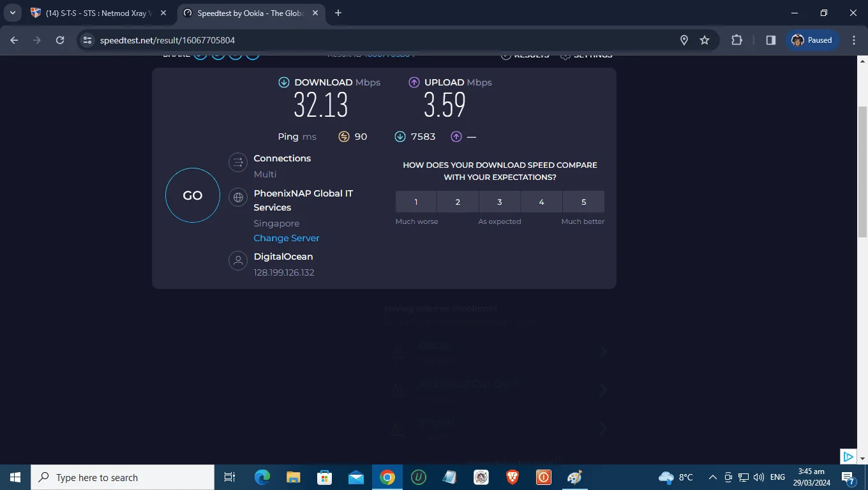Click the Connections multi-arrow icon
Viewport: 868px width, 490px height.
pos(238,162)
